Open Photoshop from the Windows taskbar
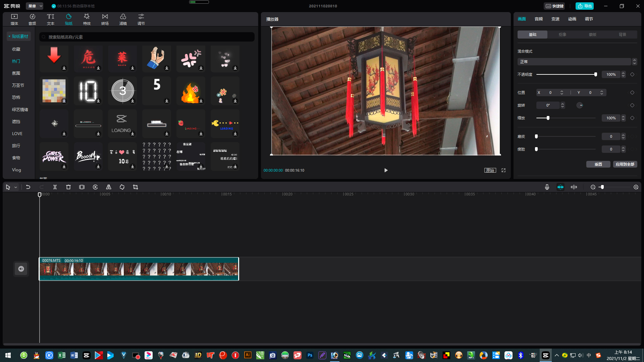The height and width of the screenshot is (362, 644). click(x=310, y=355)
